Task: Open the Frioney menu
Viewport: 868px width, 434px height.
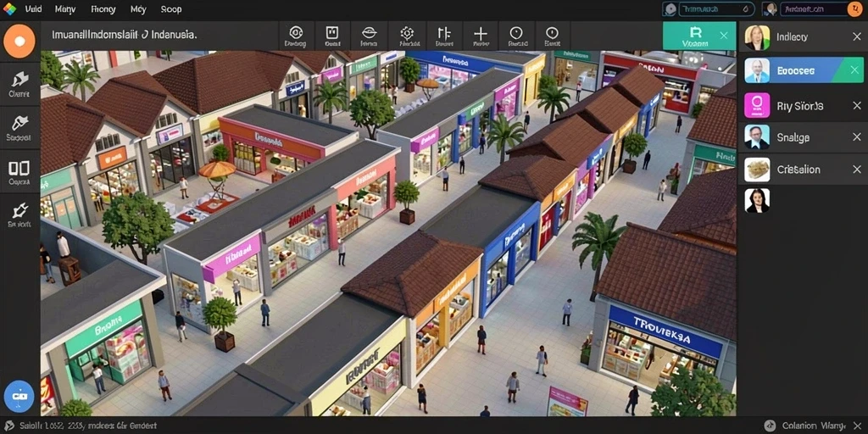Action: tap(103, 9)
